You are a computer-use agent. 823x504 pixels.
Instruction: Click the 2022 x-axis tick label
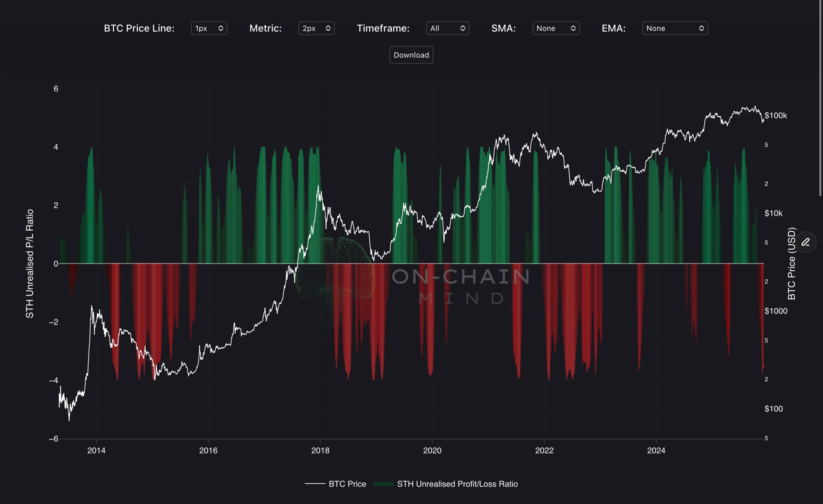tap(544, 451)
